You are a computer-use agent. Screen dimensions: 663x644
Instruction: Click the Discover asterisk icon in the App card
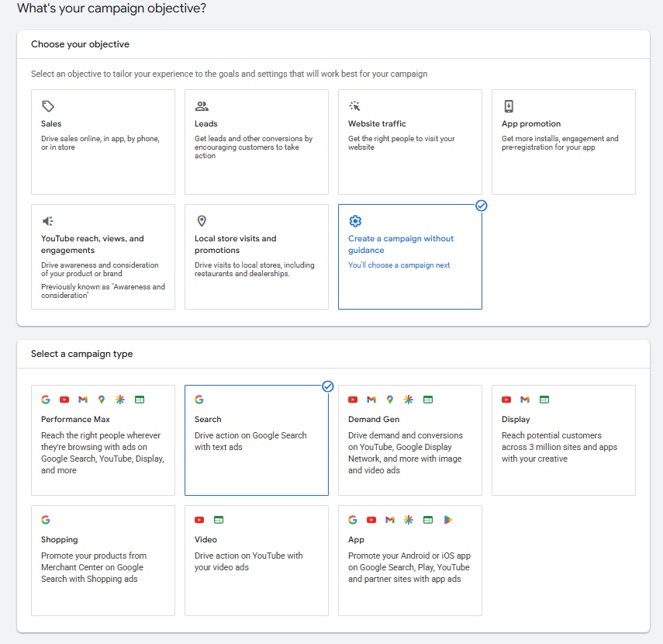click(x=409, y=520)
